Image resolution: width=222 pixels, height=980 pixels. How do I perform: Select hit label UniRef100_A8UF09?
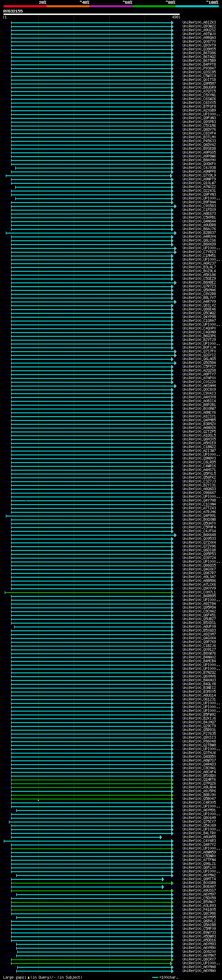(199, 626)
